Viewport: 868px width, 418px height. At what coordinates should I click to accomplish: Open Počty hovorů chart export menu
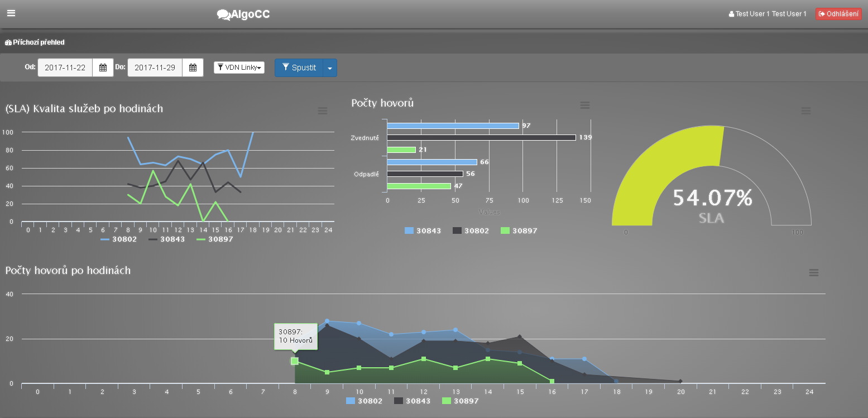point(584,105)
